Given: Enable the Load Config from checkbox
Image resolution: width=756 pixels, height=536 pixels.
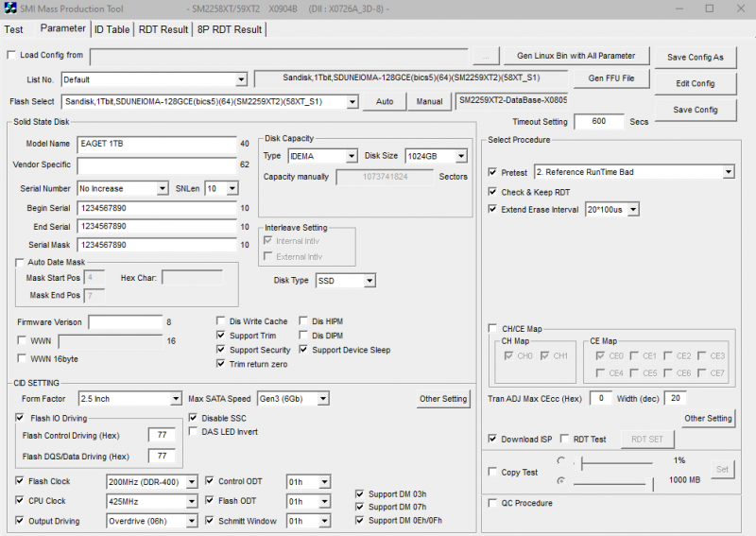Looking at the screenshot, I should (11, 56).
